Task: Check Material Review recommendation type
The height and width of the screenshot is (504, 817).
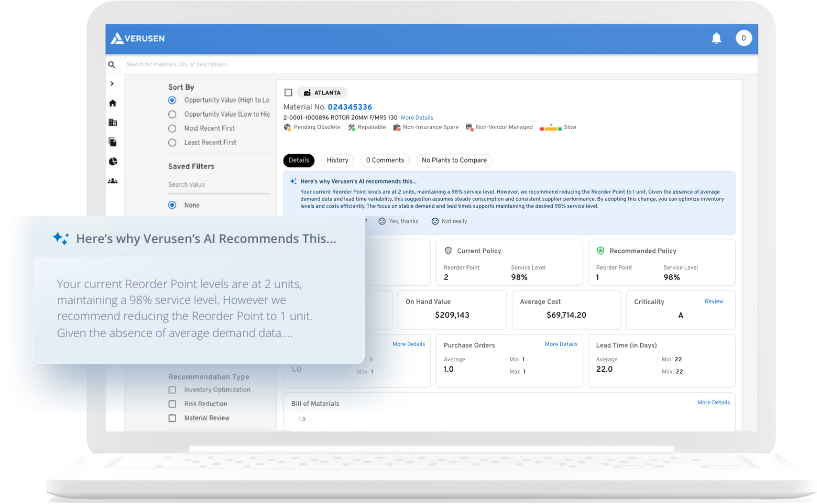Action: (172, 418)
